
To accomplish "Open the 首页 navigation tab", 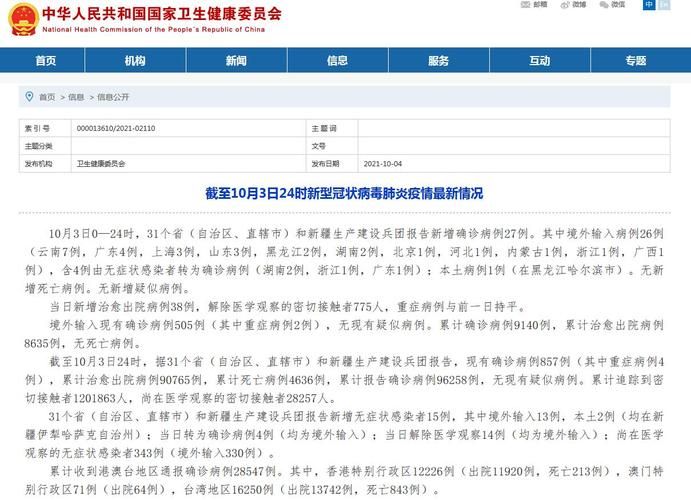I will tap(46, 60).
